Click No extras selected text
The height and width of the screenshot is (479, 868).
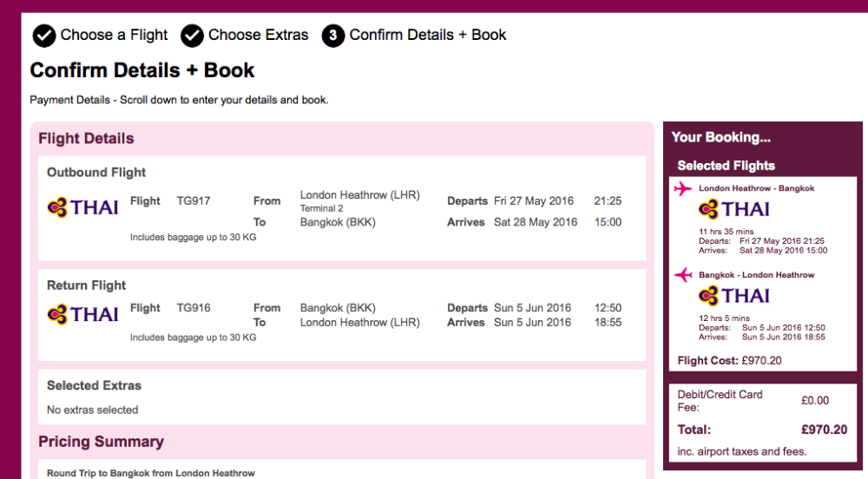(93, 410)
